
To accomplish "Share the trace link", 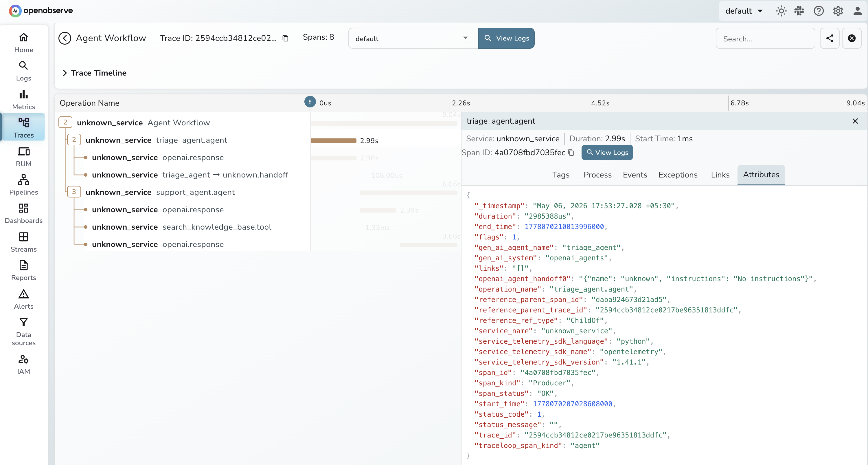I will pos(830,38).
